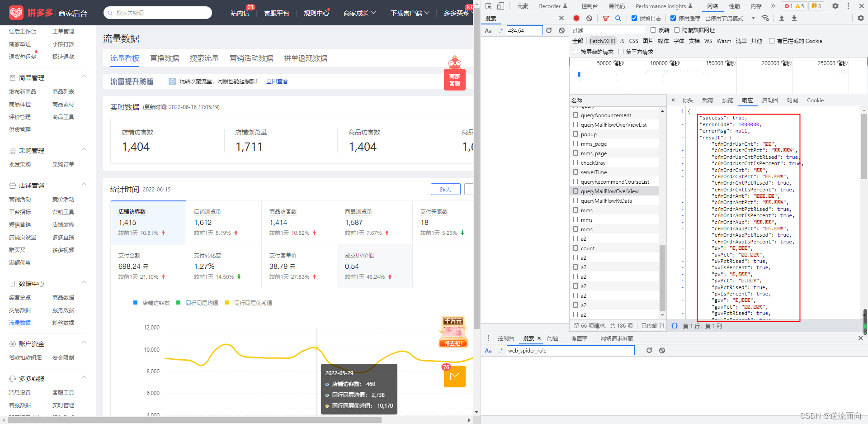Click the 过滤 network filter input

tap(609, 30)
